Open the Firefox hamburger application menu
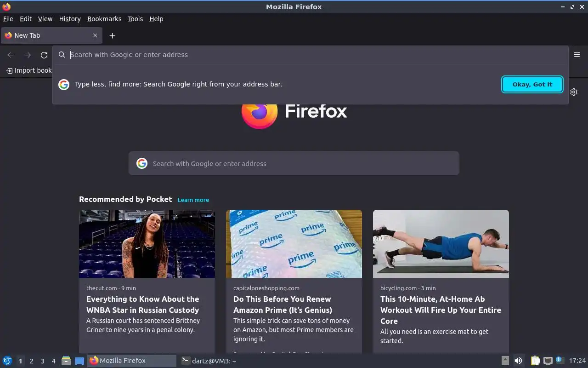 coord(577,55)
